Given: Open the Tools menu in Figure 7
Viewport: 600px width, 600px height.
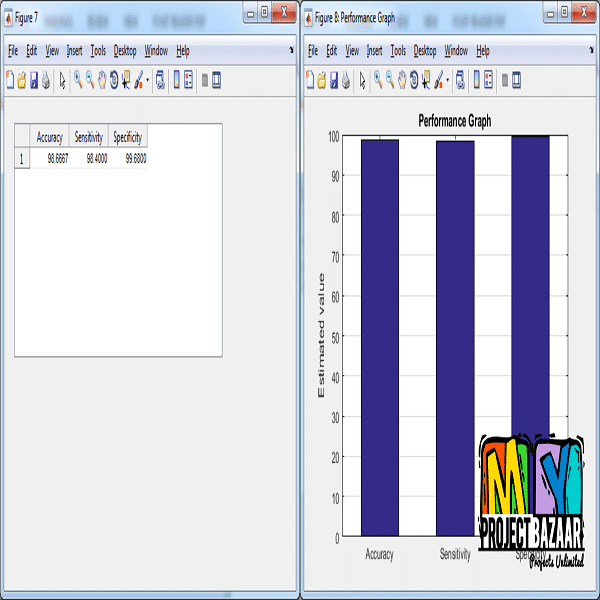Looking at the screenshot, I should [x=98, y=50].
